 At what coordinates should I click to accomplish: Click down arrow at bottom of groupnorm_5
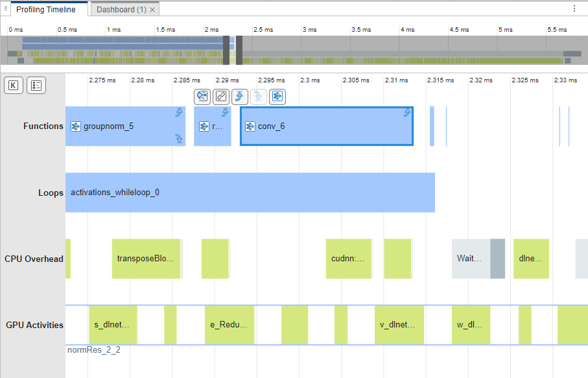(179, 139)
